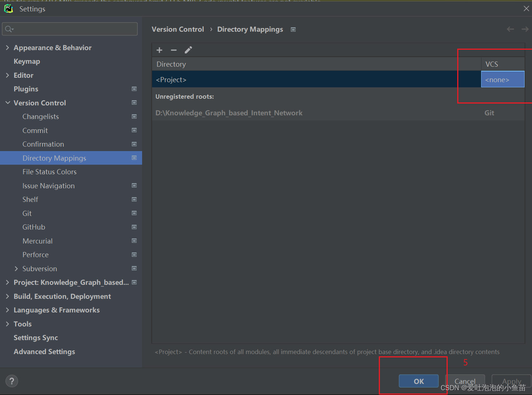
Task: Expand Appearance & Behavior section
Action: (7, 48)
